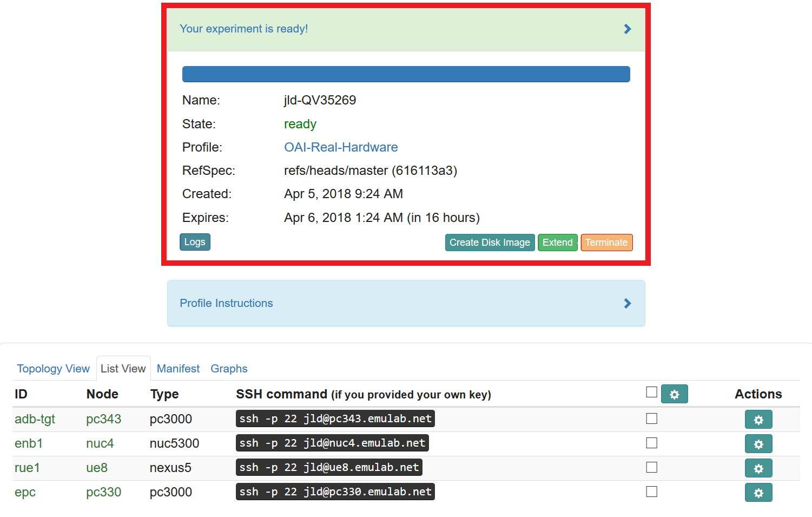812x517 pixels.
Task: Open actions gear for adb-tgt row
Action: coord(758,420)
